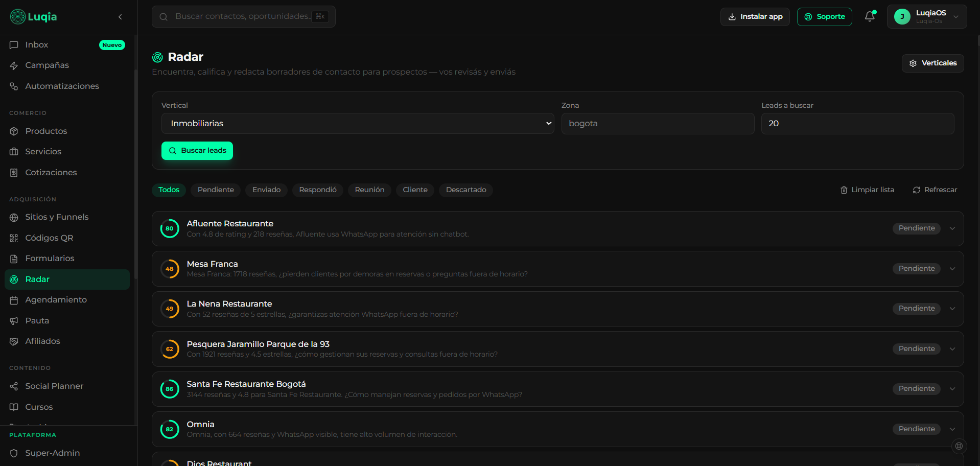This screenshot has height=466, width=980.
Task: Click the Servicios icon in sidebar
Action: point(14,152)
